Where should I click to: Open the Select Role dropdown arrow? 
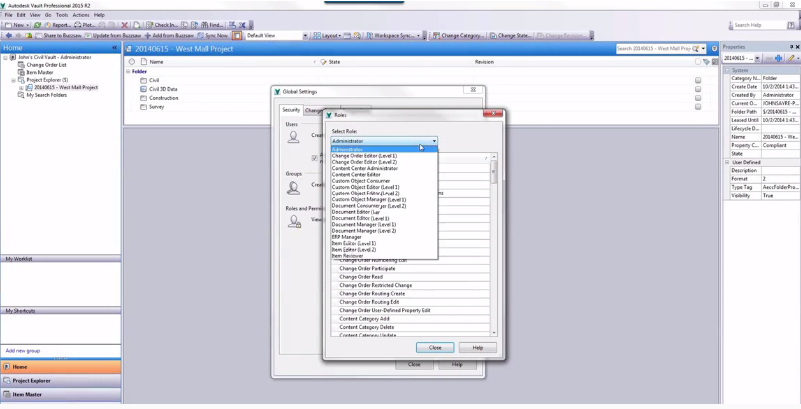(x=434, y=141)
